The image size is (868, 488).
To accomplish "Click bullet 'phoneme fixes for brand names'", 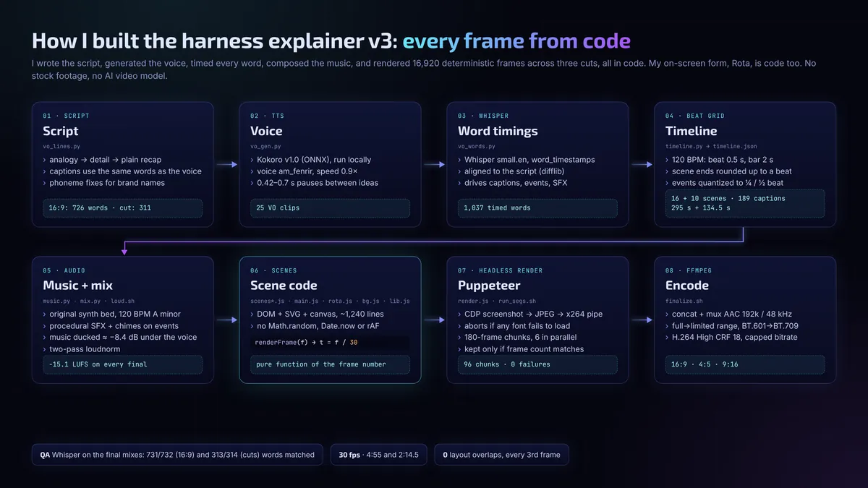I will 103,183.
